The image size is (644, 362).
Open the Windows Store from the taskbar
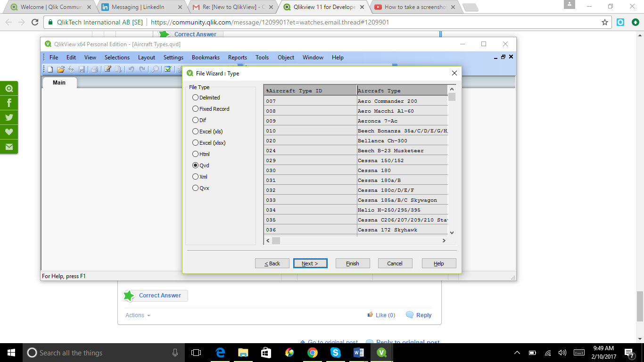[x=266, y=353]
